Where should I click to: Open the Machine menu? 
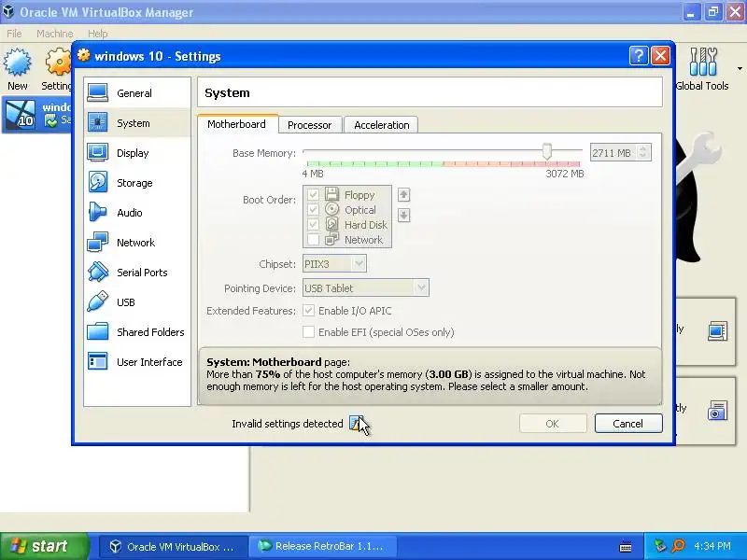pos(55,34)
